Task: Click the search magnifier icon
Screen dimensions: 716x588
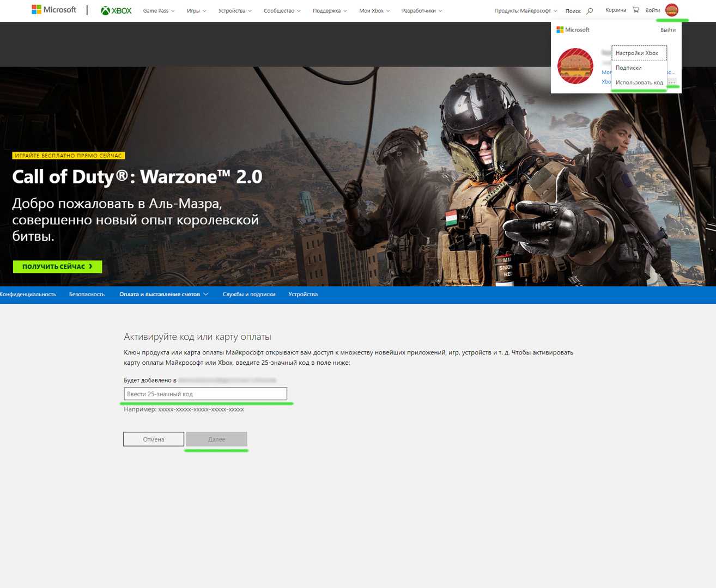Action: [590, 11]
